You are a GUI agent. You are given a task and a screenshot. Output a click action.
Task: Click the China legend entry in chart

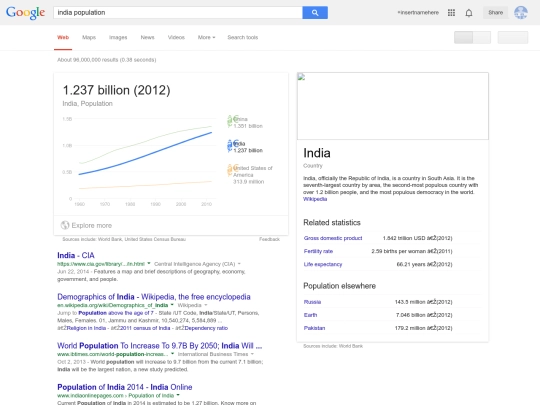click(x=245, y=122)
